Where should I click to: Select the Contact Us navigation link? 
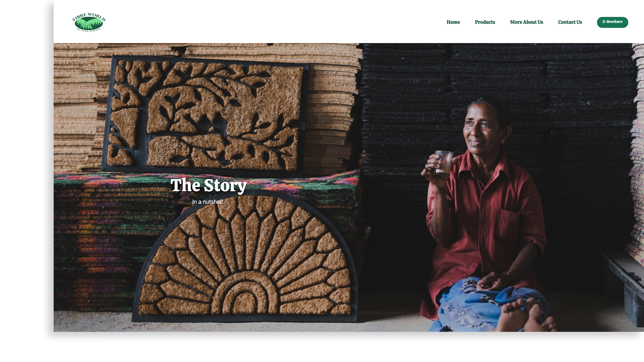pos(570,22)
